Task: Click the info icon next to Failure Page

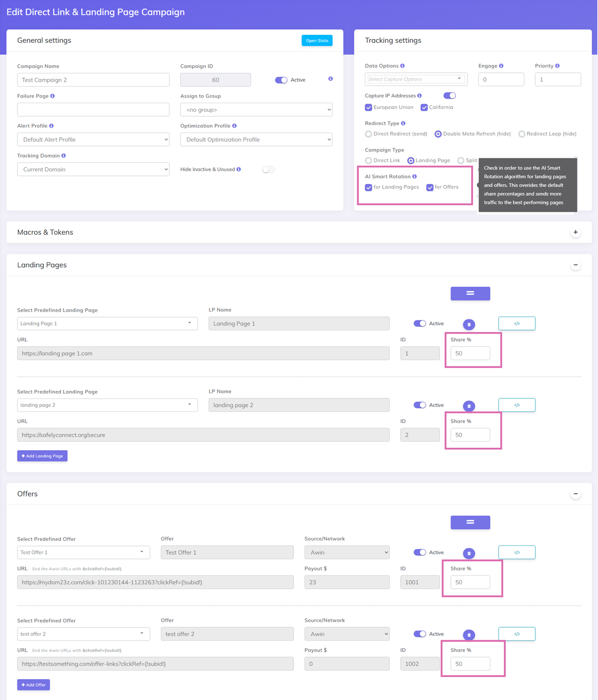Action: [x=52, y=96]
